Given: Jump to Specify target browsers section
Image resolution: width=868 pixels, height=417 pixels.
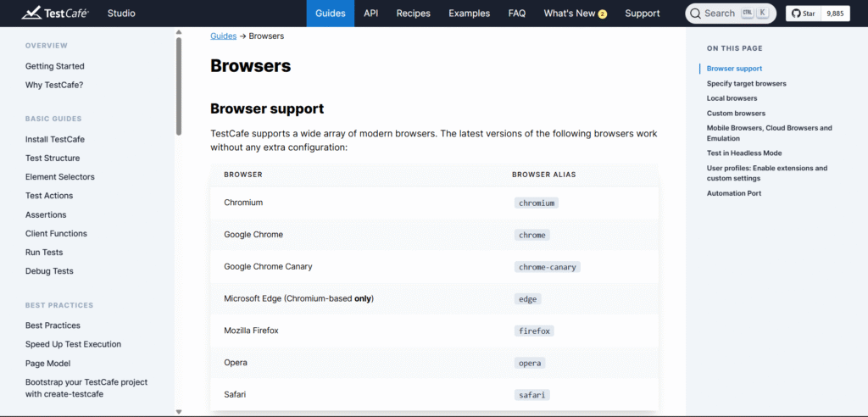Looking at the screenshot, I should 746,84.
